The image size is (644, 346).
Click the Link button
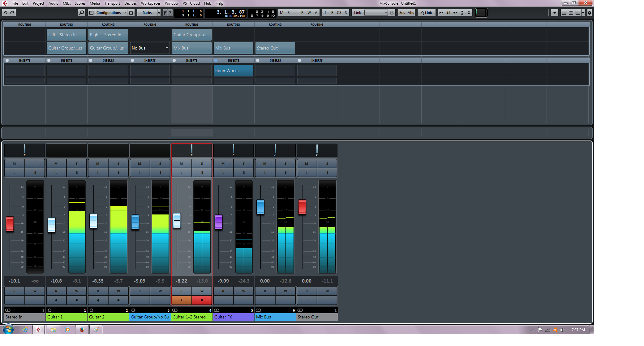[x=358, y=13]
